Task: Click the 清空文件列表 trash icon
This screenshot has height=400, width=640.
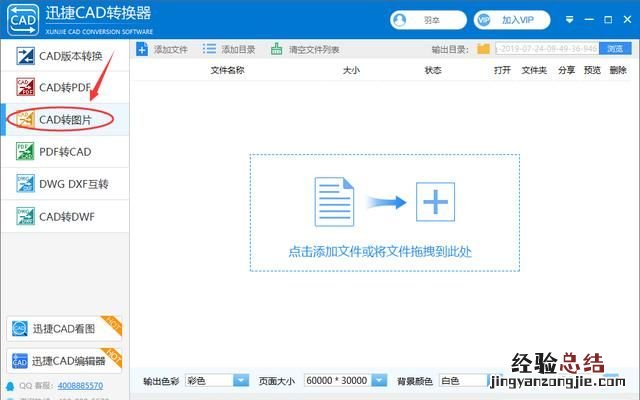Action: (x=277, y=49)
